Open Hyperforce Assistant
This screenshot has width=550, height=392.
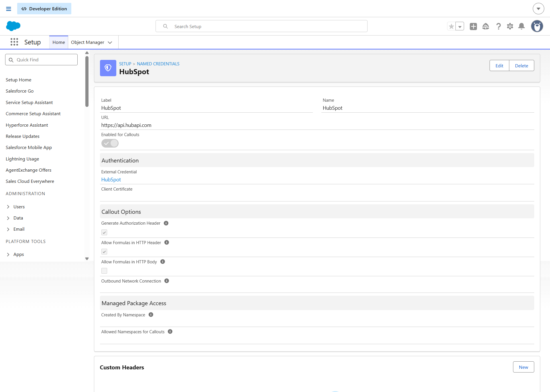pos(27,125)
